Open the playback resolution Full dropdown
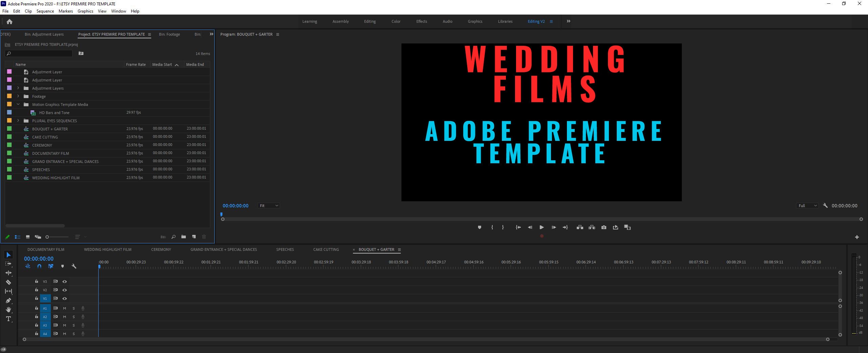Image resolution: width=868 pixels, height=353 pixels. (807, 205)
